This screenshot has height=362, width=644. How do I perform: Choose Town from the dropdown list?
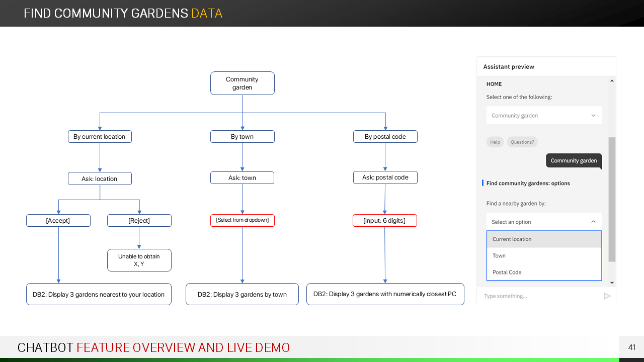544,256
